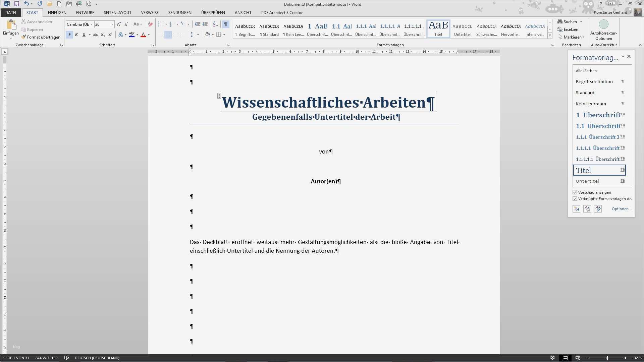Click the Format übertragen paintbrush icon

[x=23, y=37]
